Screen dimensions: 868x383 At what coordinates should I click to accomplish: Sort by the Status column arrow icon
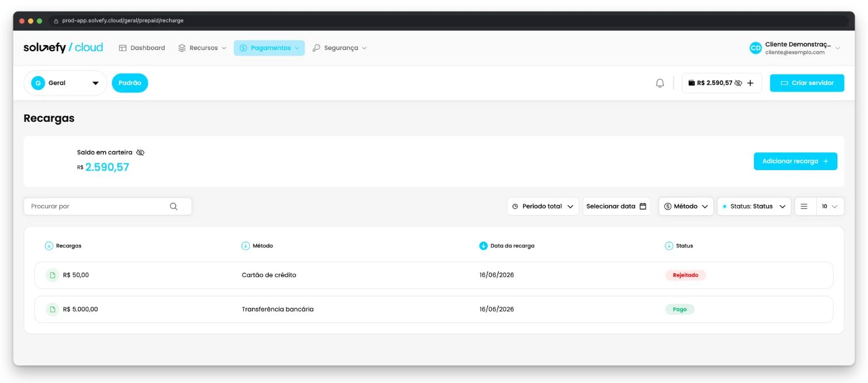pyautogui.click(x=669, y=246)
